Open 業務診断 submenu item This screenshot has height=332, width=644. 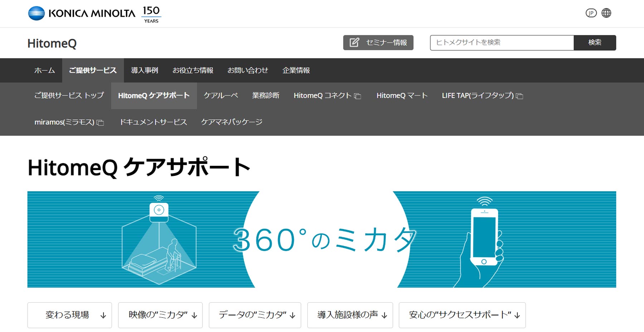[266, 95]
